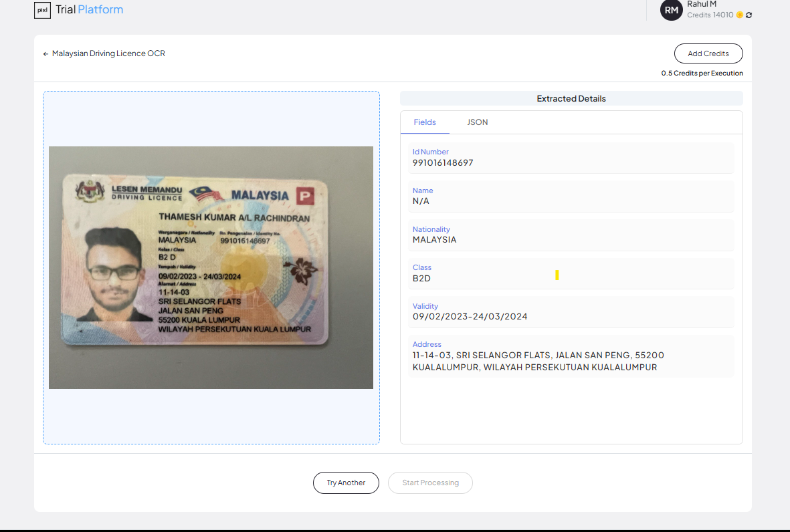
Task: Refresh credits with the reload icon
Action: pyautogui.click(x=749, y=15)
